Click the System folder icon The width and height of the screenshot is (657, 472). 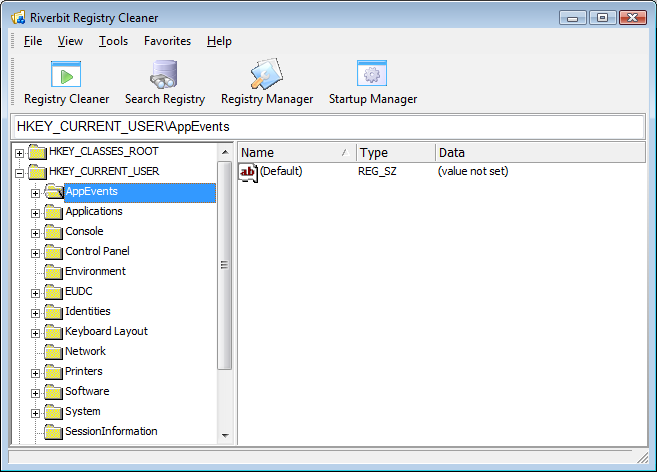pos(54,412)
